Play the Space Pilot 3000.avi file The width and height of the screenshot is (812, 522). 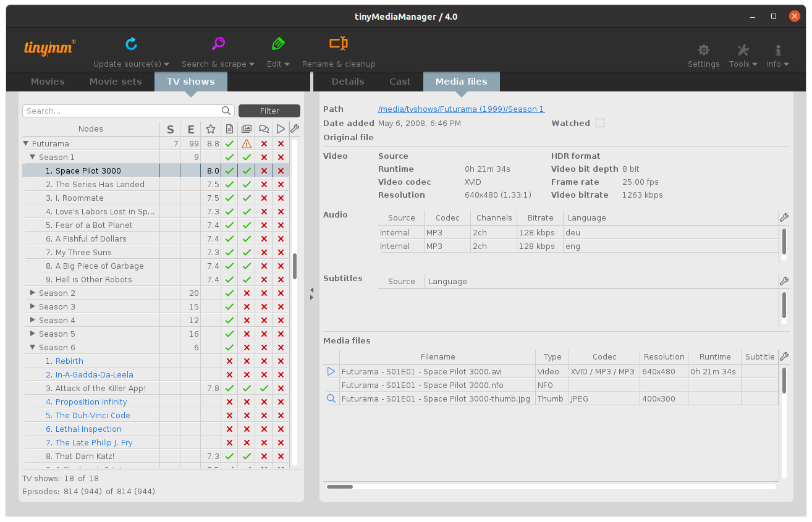tap(331, 372)
